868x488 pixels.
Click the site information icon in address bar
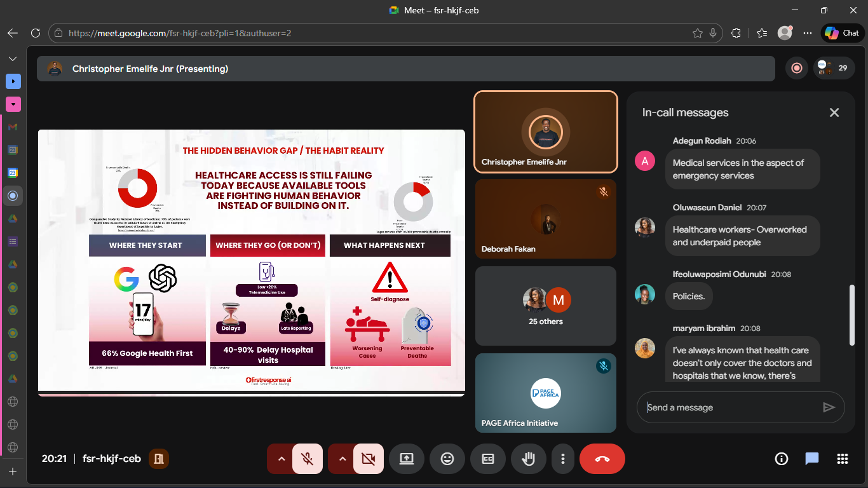(x=58, y=33)
